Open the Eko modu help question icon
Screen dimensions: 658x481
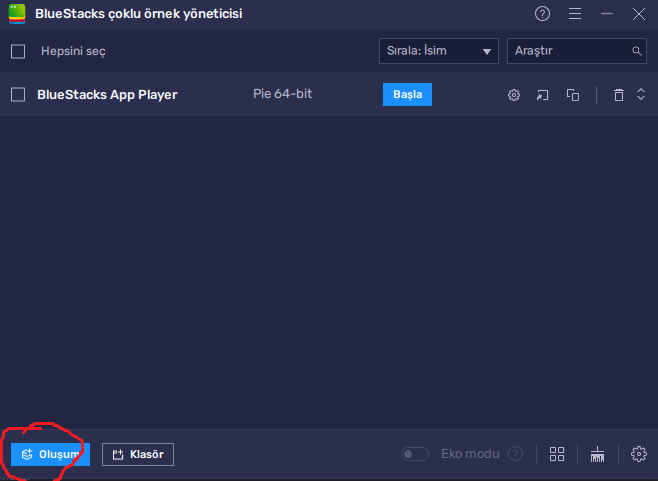pyautogui.click(x=515, y=454)
